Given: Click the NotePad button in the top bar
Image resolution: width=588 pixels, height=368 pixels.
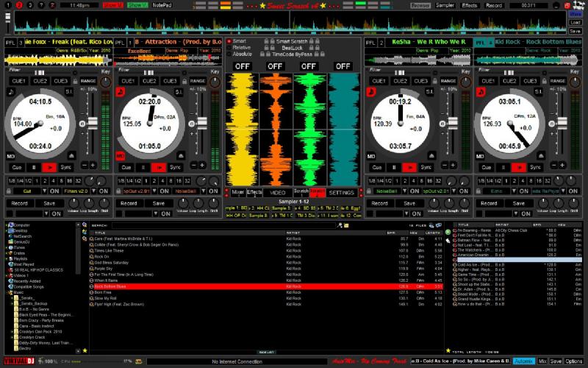Looking at the screenshot, I should point(162,5).
